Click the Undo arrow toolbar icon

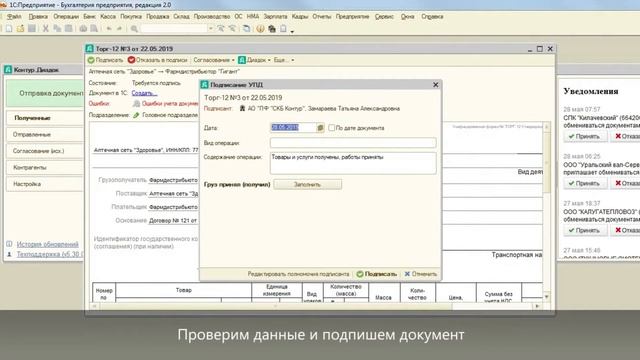point(109,29)
